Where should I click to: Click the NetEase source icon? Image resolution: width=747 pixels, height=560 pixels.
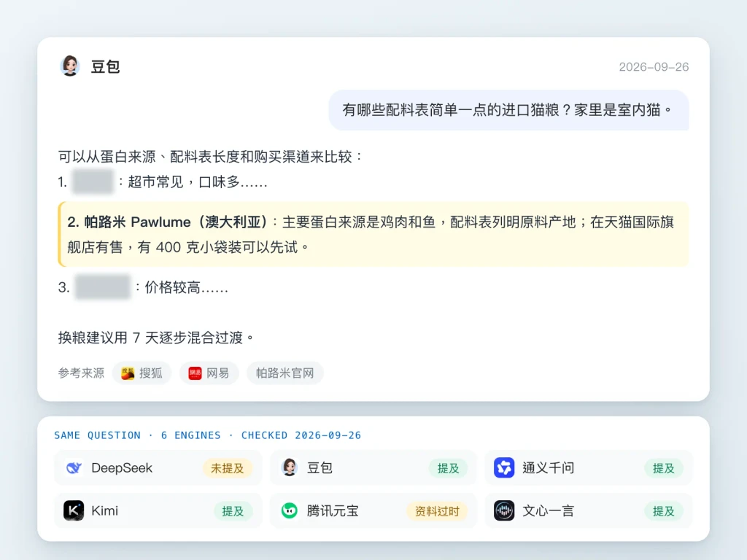pyautogui.click(x=195, y=373)
